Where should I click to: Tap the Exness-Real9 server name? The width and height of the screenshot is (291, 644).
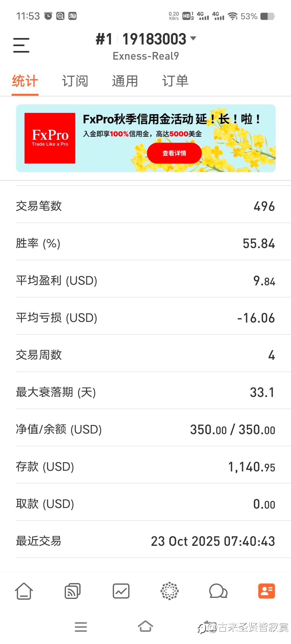click(145, 56)
